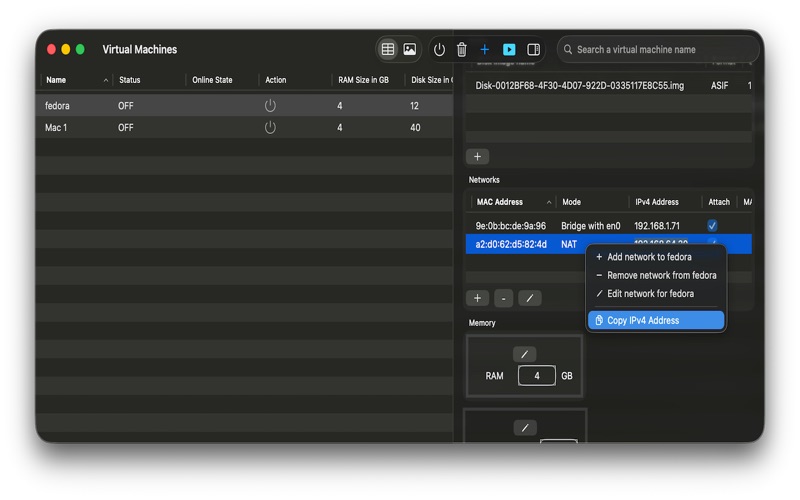The width and height of the screenshot is (800, 500).
Task: Focus the virtual machine search field
Action: tap(658, 49)
